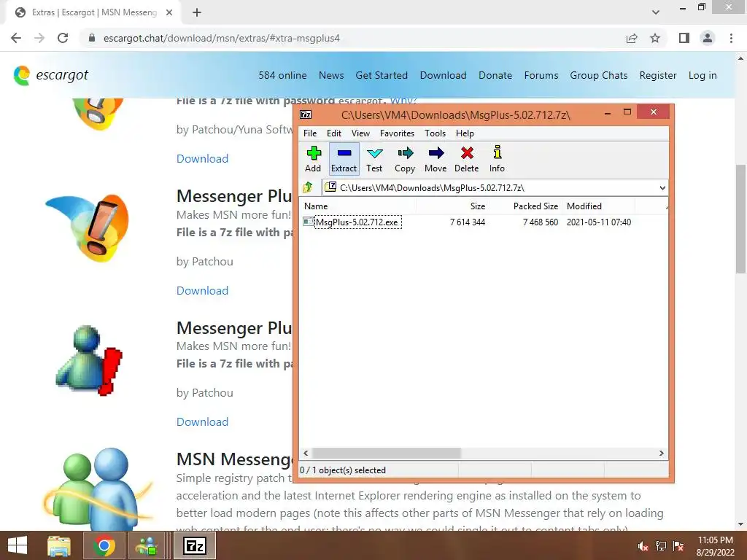
Task: Select the Copy toolbar icon in 7-Zip
Action: (x=405, y=159)
